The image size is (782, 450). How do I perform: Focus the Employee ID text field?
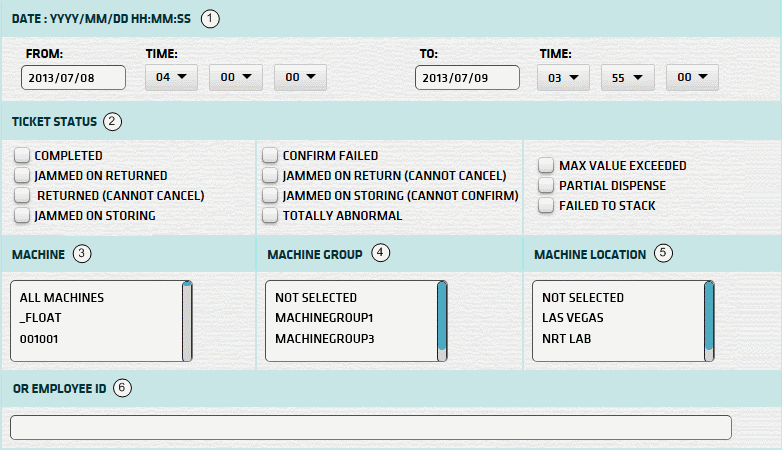[x=371, y=427]
